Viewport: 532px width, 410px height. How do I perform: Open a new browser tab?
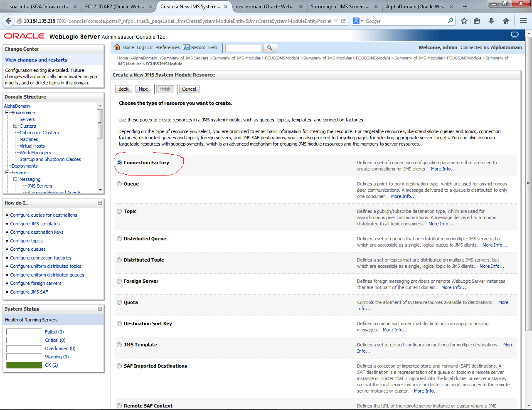[465, 7]
